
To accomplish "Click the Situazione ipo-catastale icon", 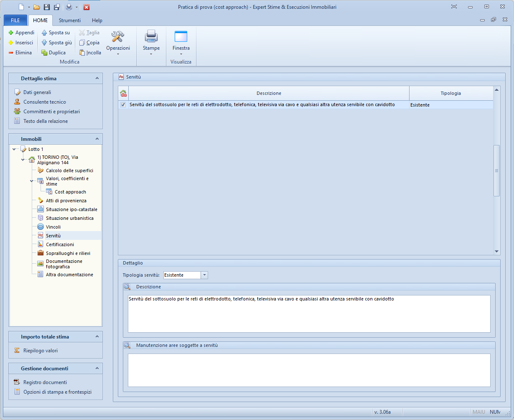I will coord(41,209).
